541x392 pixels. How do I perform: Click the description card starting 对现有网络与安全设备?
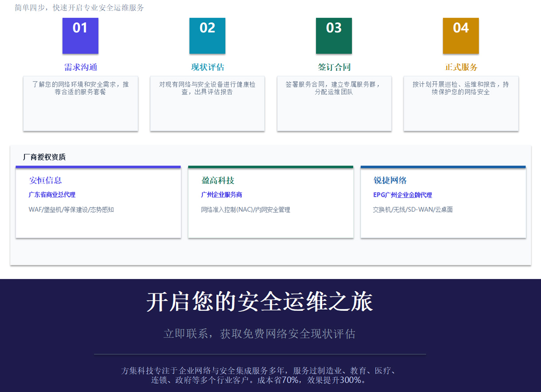[x=207, y=104]
